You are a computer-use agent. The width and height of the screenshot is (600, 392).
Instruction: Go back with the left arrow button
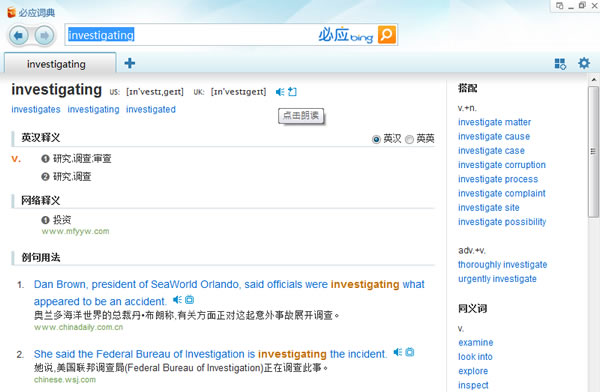(18, 36)
